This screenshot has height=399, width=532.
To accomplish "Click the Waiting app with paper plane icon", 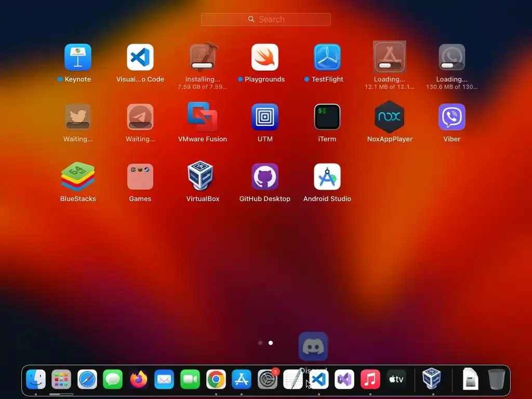I will point(140,117).
